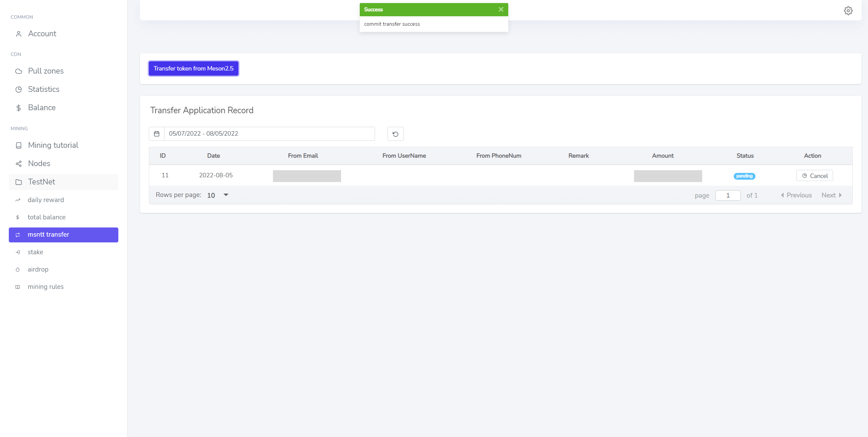Screen dimensions: 868x437
Task: Go to Nodes page
Action: coord(64,163)
